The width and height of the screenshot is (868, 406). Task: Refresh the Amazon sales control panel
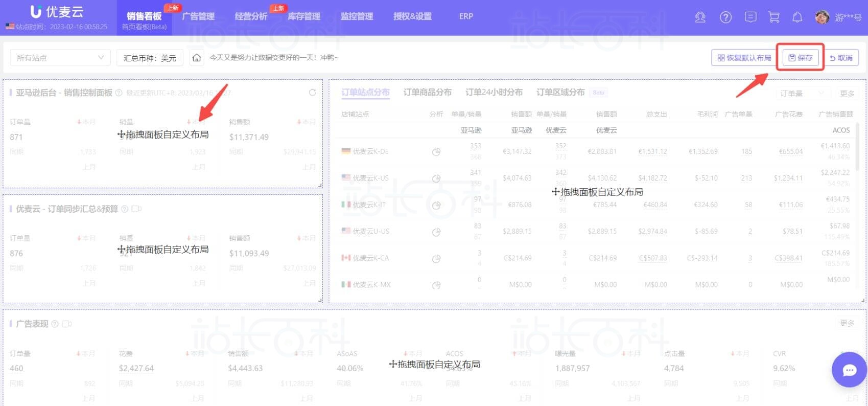coord(313,93)
